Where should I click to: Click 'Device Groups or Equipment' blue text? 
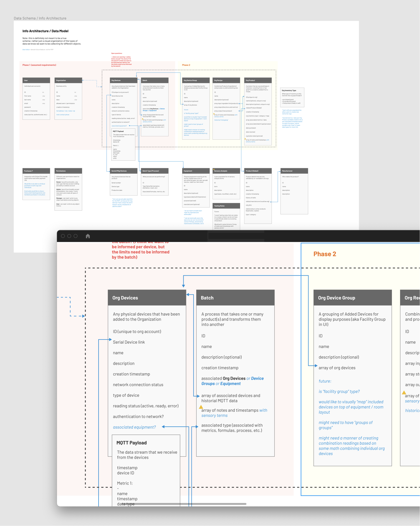tap(221, 384)
